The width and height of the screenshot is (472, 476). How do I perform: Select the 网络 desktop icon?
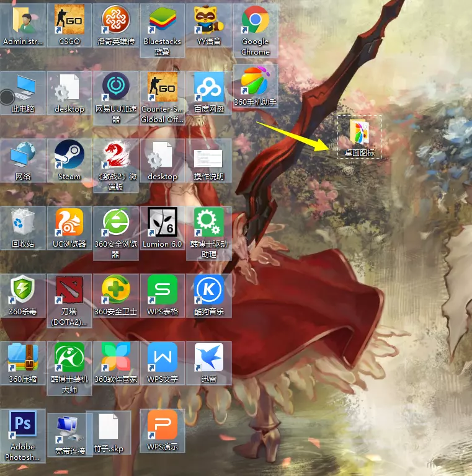click(x=23, y=161)
